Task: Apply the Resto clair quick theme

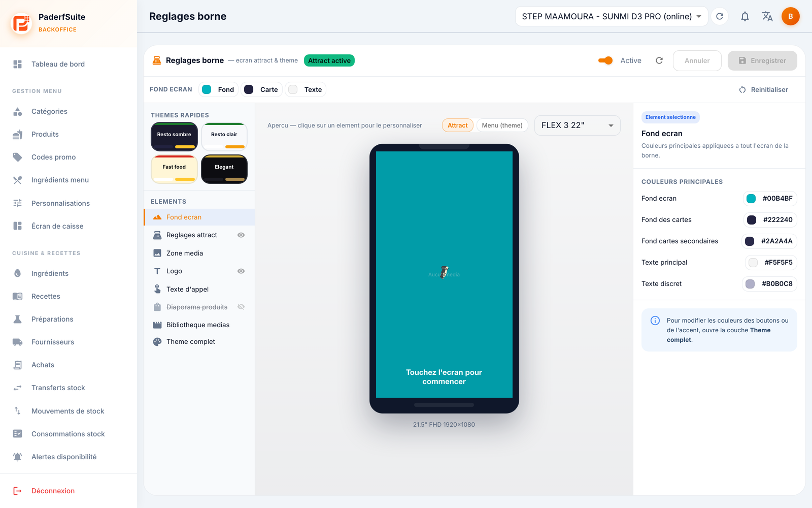Action: click(x=224, y=137)
